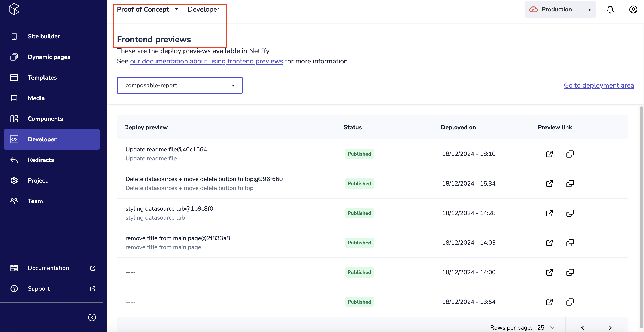Open documentation about using frontend previews
Viewport: 644px width, 332px height.
(x=206, y=61)
